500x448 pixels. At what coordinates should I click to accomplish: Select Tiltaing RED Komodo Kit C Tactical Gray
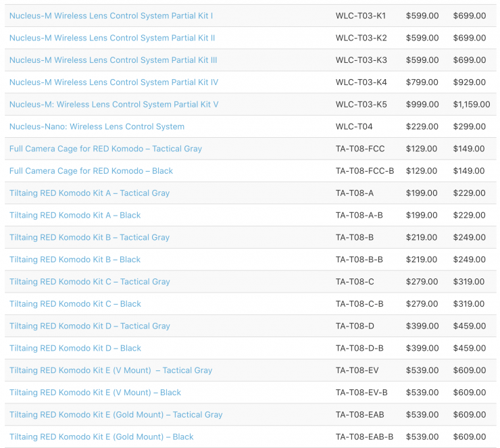[x=89, y=282]
